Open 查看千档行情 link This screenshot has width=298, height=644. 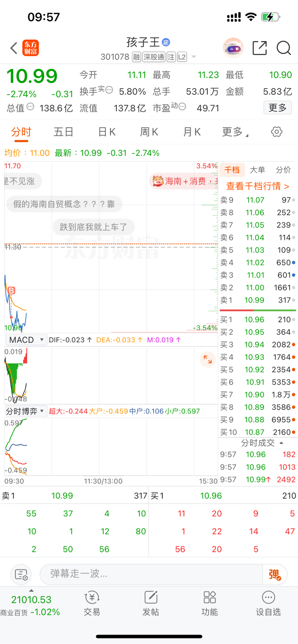258,186
